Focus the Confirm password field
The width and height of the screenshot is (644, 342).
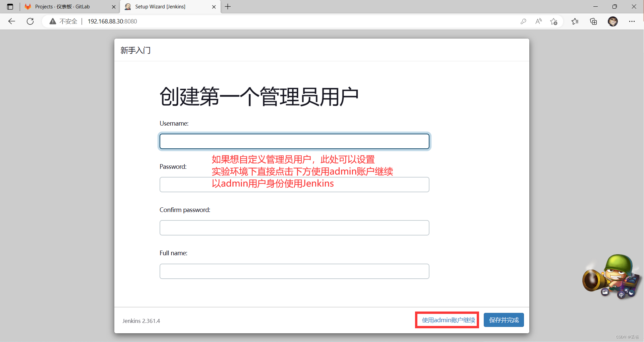pos(294,228)
